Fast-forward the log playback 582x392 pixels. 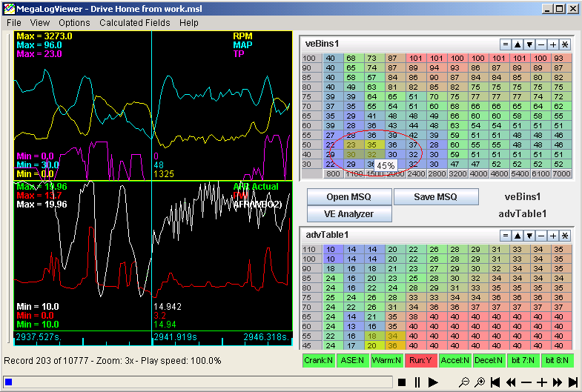coord(558,382)
